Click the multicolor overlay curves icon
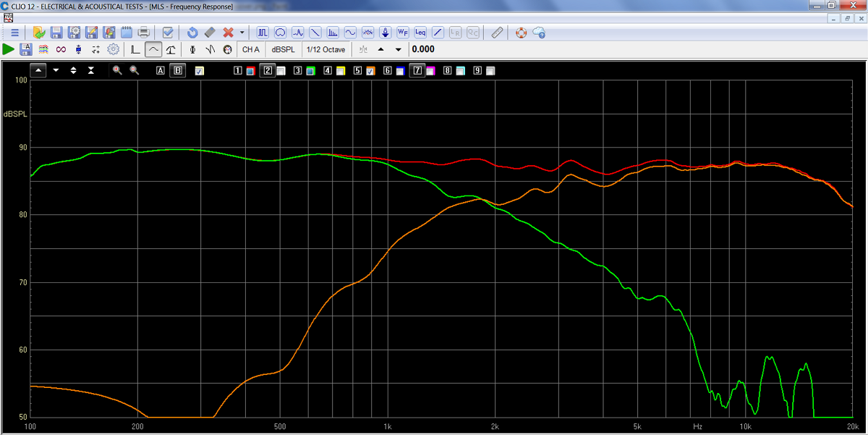 (x=43, y=49)
